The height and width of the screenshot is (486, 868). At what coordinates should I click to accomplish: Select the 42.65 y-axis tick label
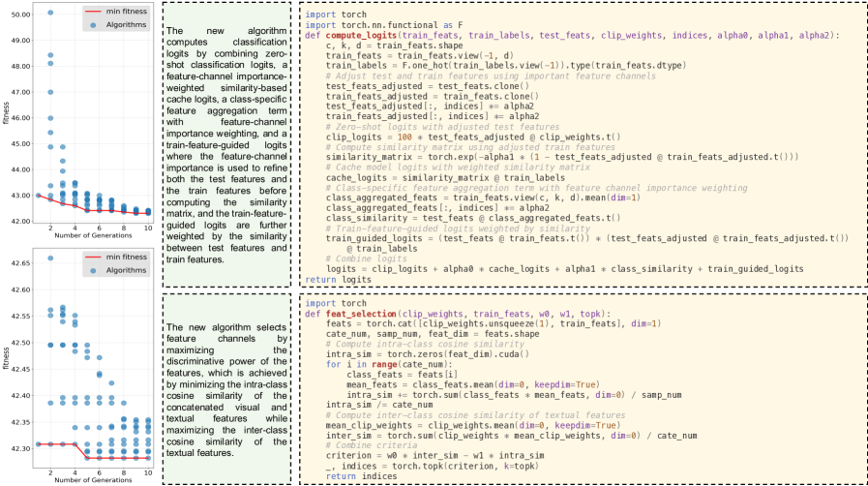point(20,263)
